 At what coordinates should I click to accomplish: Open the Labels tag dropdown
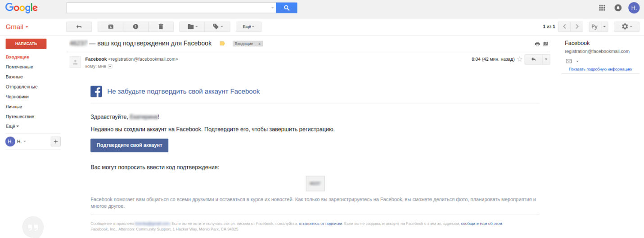(x=217, y=27)
